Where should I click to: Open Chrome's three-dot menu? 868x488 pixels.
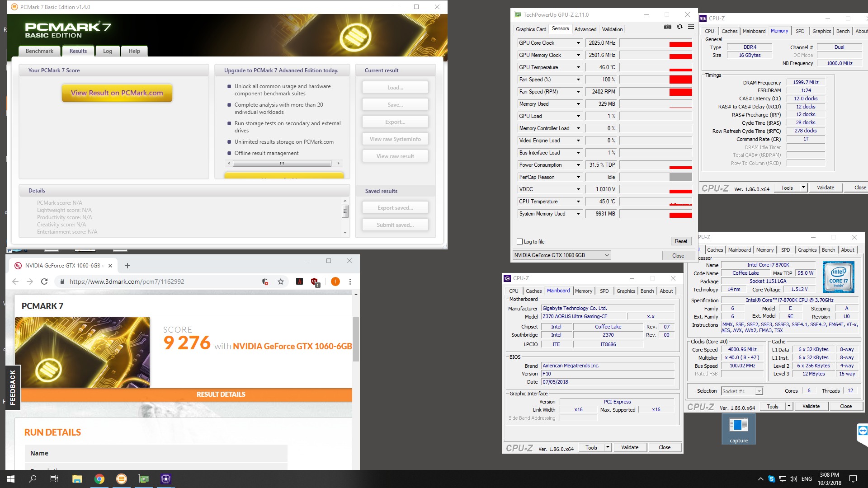[x=350, y=282]
